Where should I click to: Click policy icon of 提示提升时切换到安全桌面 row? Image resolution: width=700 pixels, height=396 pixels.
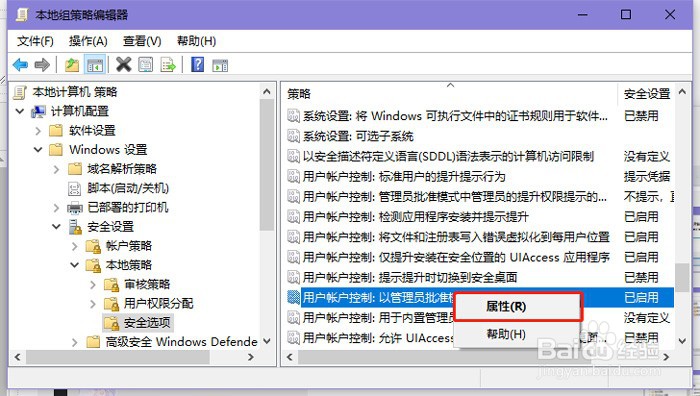click(293, 277)
